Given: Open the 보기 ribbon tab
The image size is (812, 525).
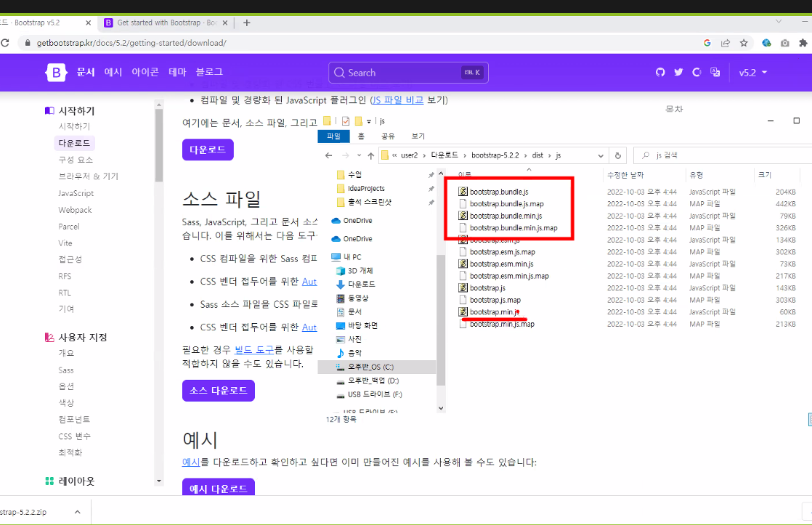Looking at the screenshot, I should (418, 137).
